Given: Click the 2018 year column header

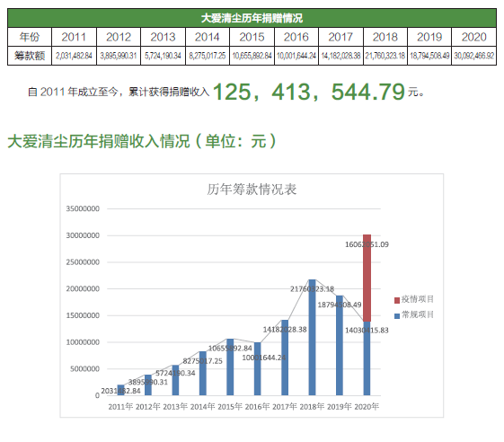Looking at the screenshot, I should [x=385, y=37].
